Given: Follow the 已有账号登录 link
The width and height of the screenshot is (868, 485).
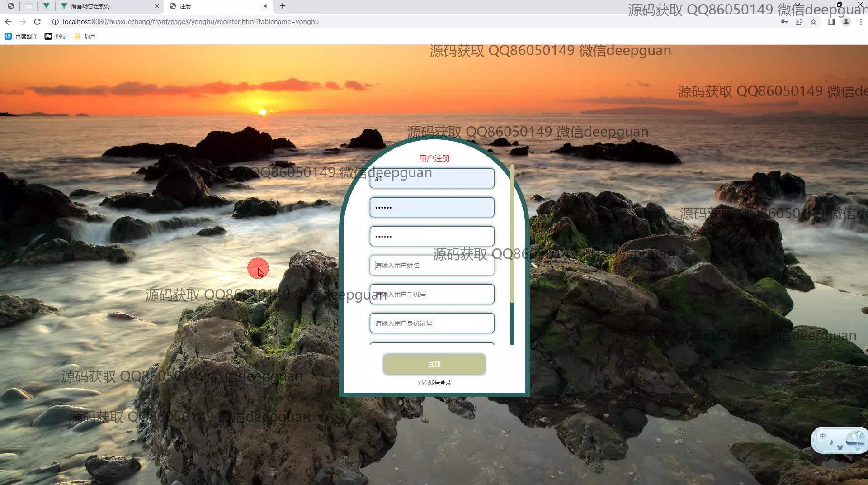Looking at the screenshot, I should click(x=434, y=382).
